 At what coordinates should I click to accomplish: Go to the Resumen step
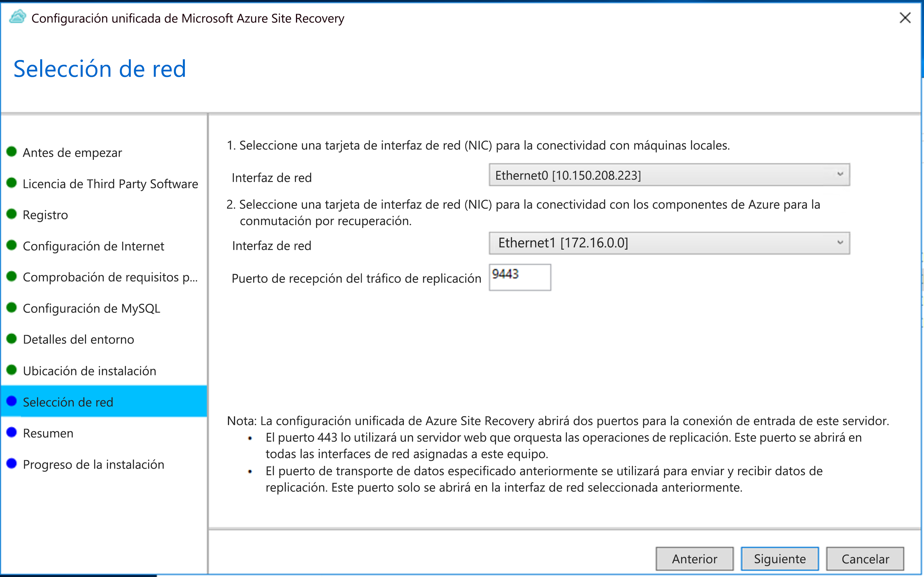[48, 433]
